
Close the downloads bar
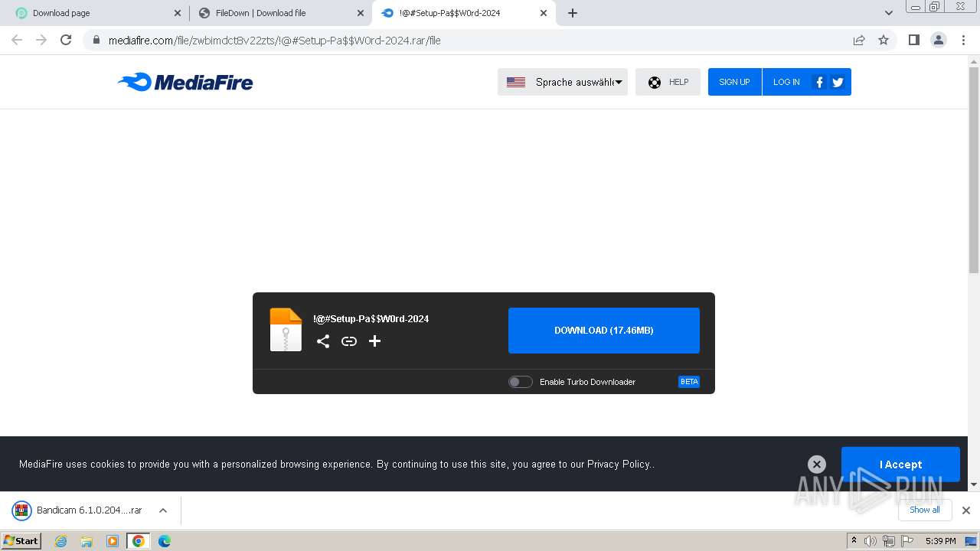pos(966,510)
